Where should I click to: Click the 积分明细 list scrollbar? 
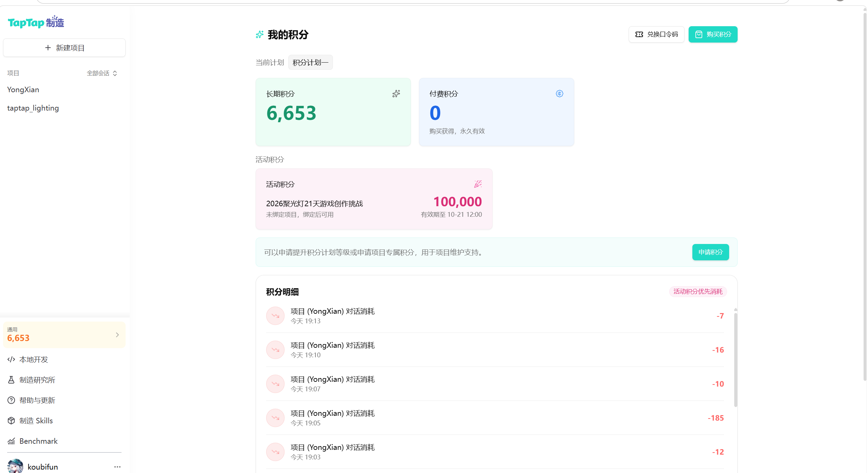tap(736, 359)
